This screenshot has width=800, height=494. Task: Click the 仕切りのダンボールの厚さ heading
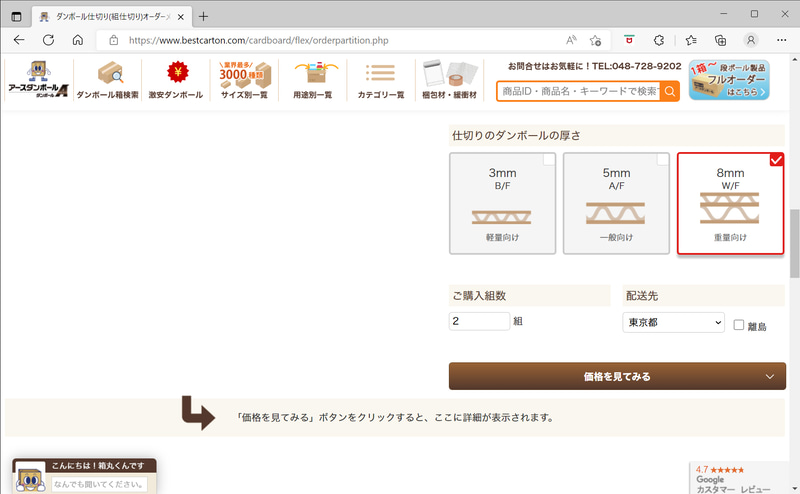516,135
